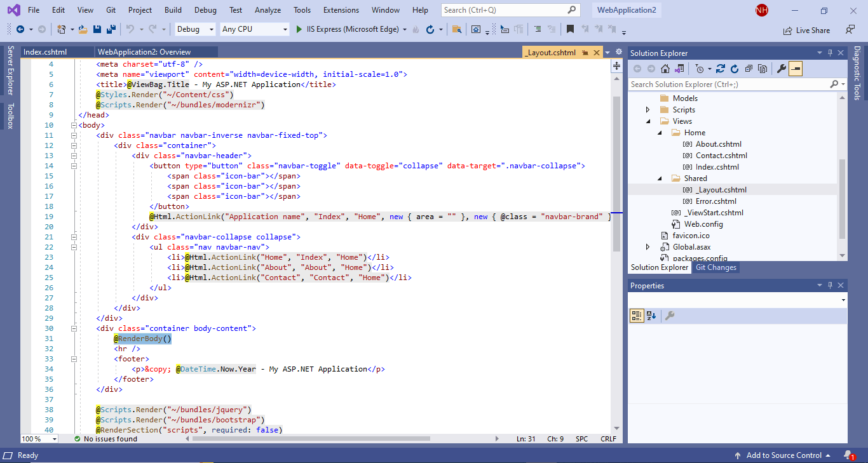The height and width of the screenshot is (463, 868).
Task: Collapse All items in Solution Explorer
Action: tap(749, 69)
